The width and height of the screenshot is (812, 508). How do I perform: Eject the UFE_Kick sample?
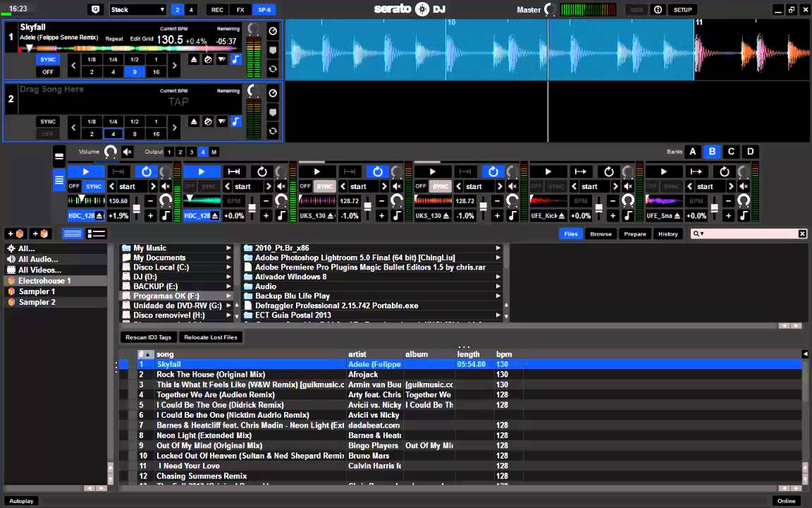[562, 216]
